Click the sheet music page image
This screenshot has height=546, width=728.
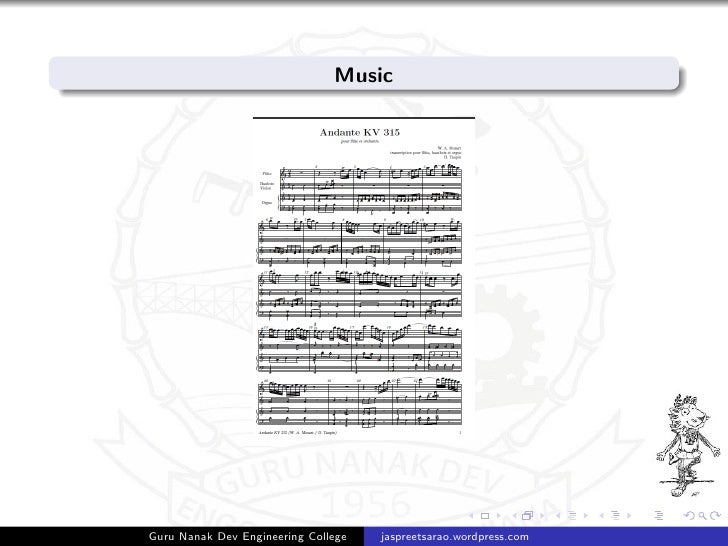(364, 278)
